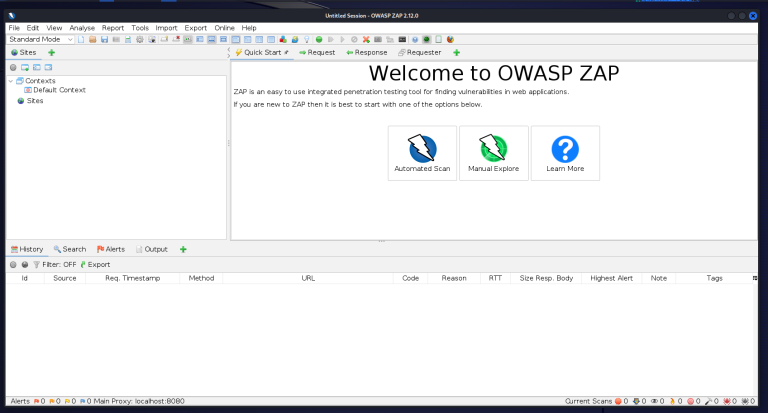The width and height of the screenshot is (768, 413).
Task: Click the New Session toolbar icon
Action: (x=80, y=40)
